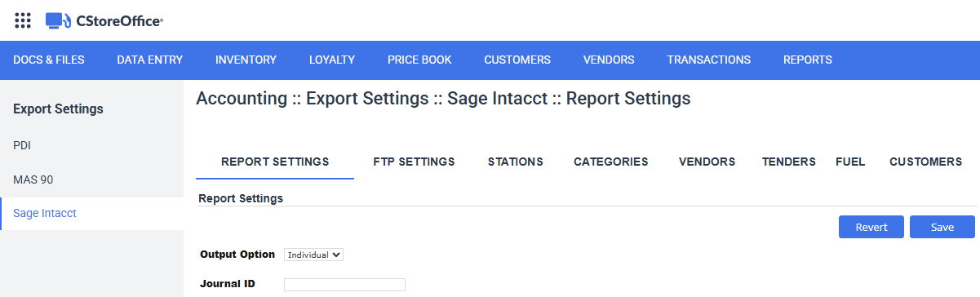Open the TRANSACTIONS menu
Screen dimensions: 980x297
(x=708, y=60)
